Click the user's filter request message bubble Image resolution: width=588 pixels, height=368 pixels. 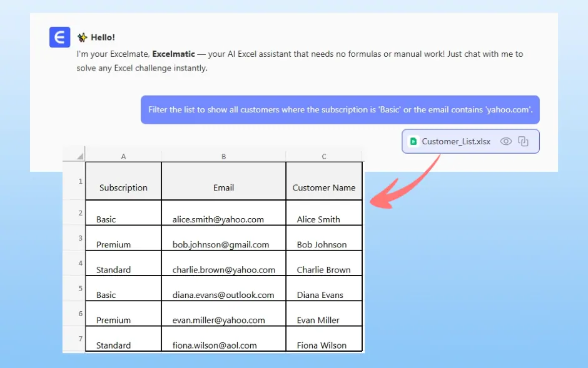click(340, 110)
